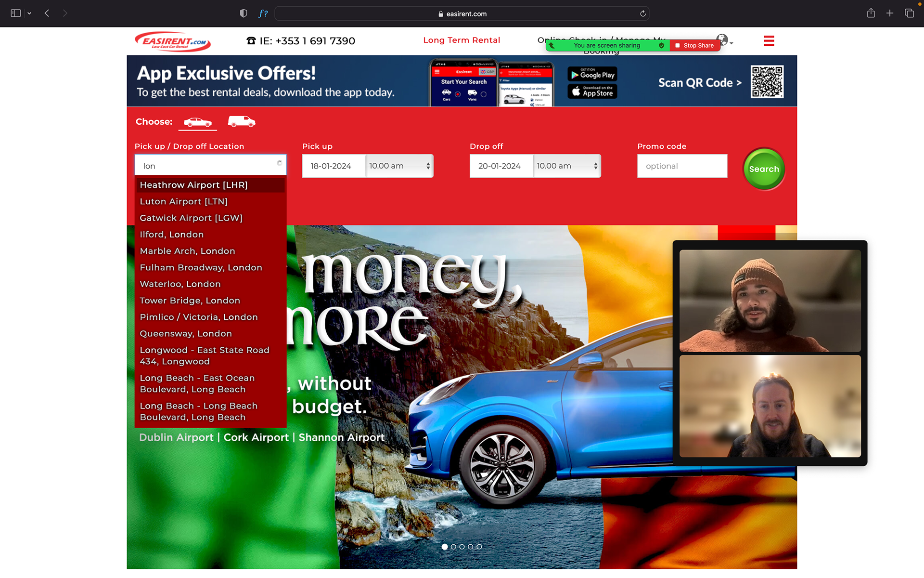
Task: Click the Download on the App Store badge
Action: pyautogui.click(x=592, y=91)
